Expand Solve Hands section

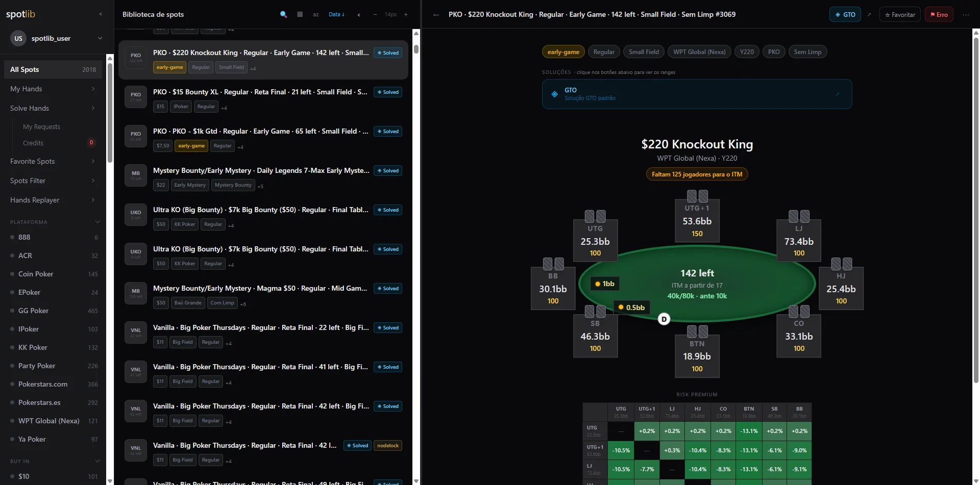point(53,108)
